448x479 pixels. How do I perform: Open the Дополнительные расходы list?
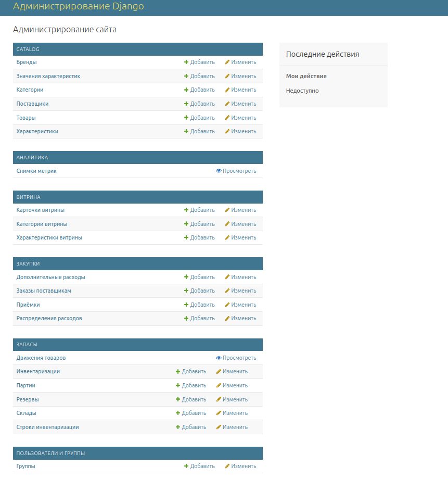[50, 277]
